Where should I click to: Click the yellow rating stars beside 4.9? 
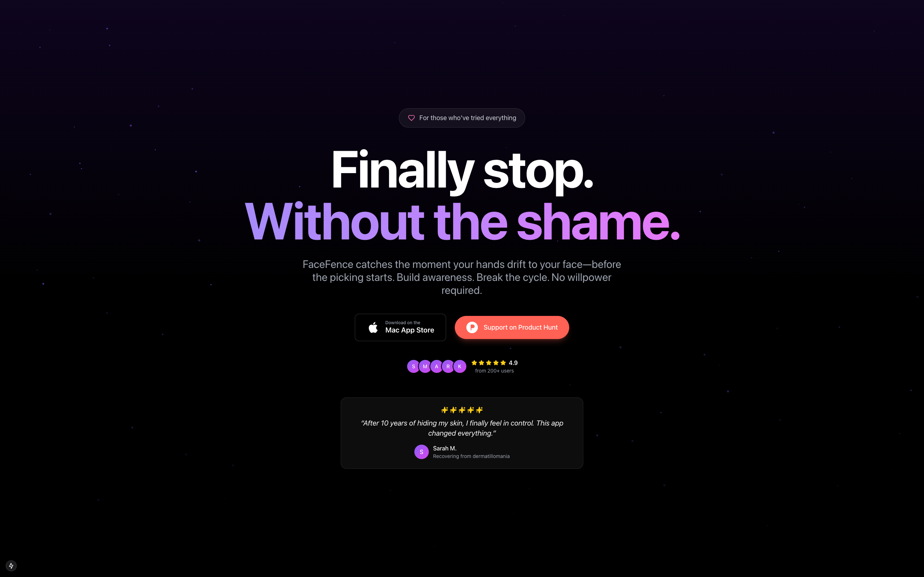pyautogui.click(x=488, y=363)
